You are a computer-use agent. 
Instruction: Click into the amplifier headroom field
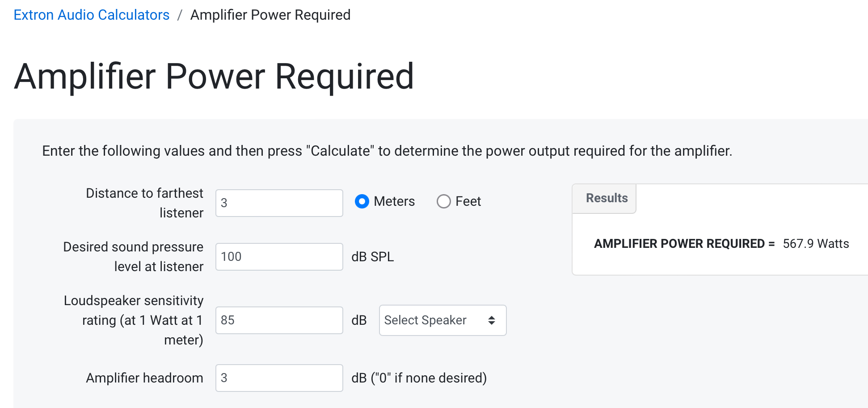(x=279, y=378)
